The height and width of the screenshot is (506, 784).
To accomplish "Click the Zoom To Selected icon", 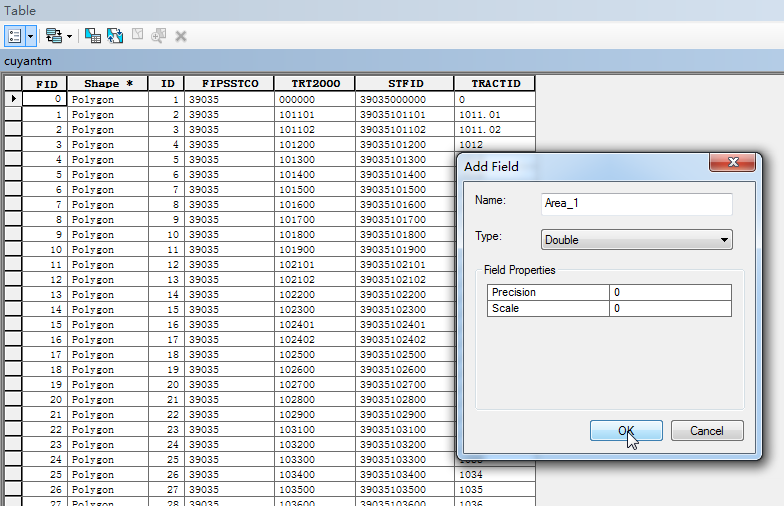I will coord(158,36).
